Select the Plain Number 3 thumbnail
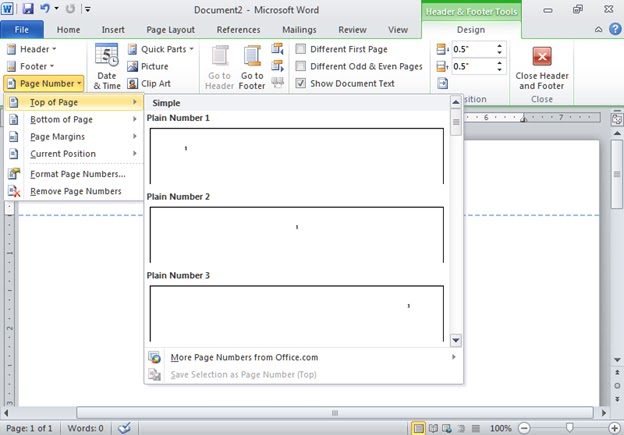This screenshot has width=624, height=435. [296, 314]
